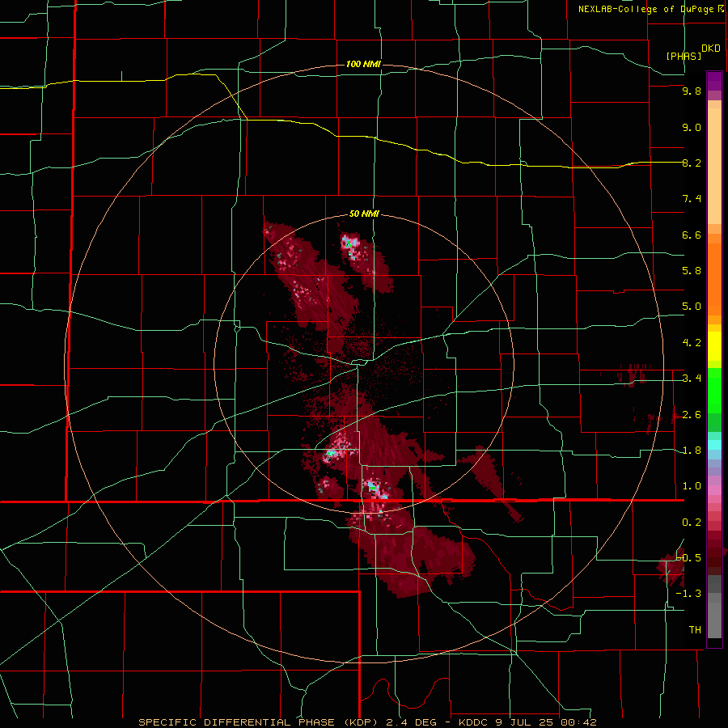Click the 5.8 scale value
Screen dimensions: 728x728
[692, 271]
